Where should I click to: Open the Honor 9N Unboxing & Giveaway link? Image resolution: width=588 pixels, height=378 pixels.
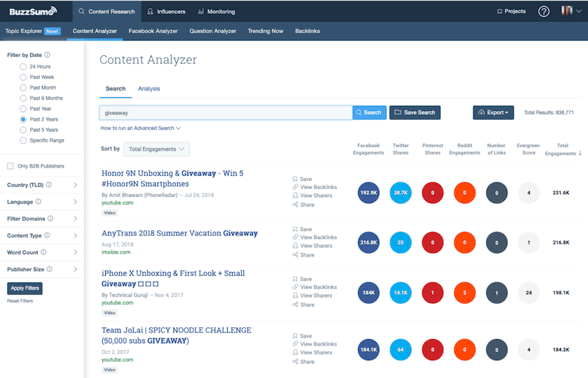point(173,178)
